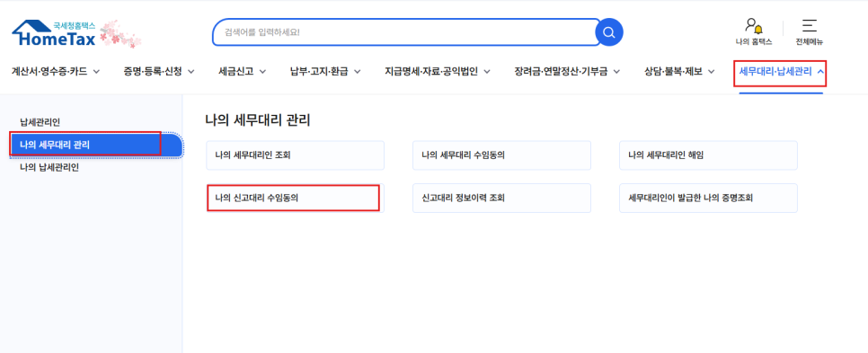This screenshot has width=868, height=353.
Task: Open 세무대리인이 발급한 나의 증명조회
Action: click(708, 199)
